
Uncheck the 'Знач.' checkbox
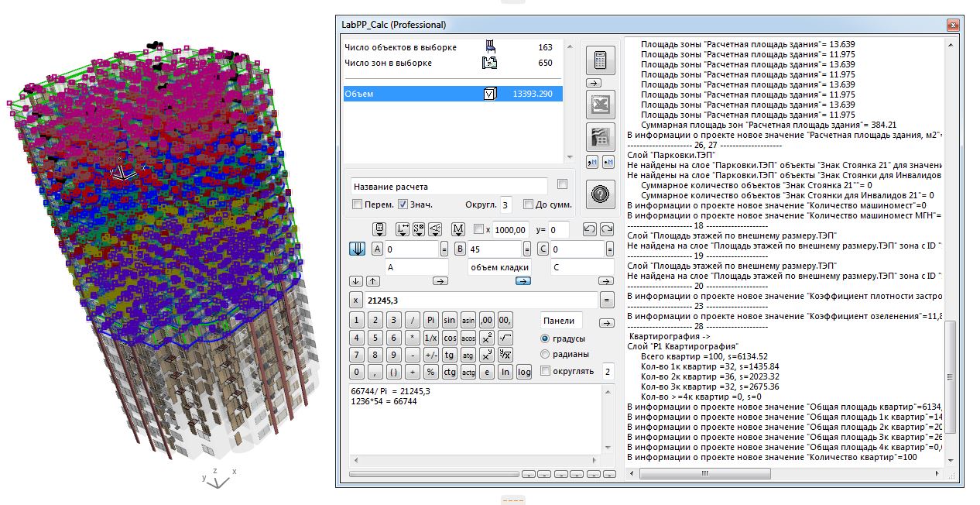click(x=403, y=204)
